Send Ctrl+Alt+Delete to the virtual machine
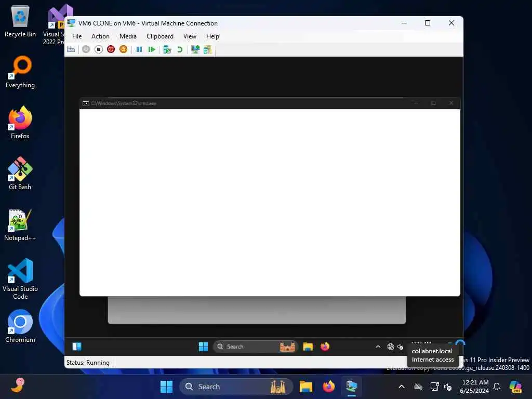 click(x=71, y=49)
